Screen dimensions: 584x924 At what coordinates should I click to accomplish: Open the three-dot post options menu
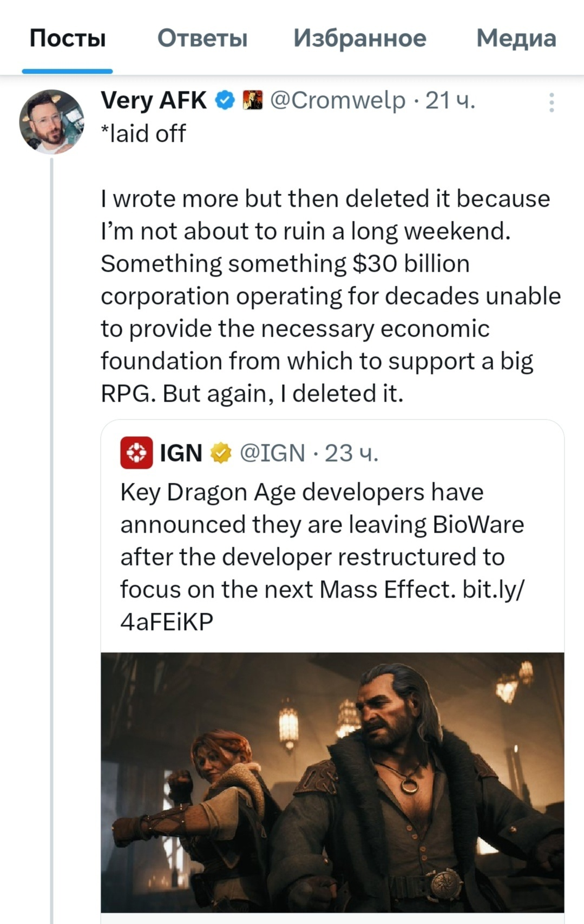coord(552,102)
